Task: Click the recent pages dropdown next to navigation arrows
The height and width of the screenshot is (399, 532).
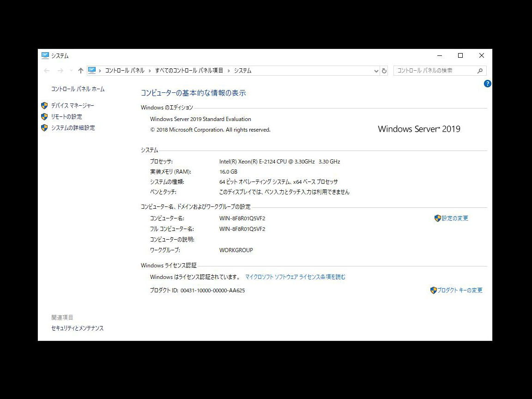Action: point(71,70)
